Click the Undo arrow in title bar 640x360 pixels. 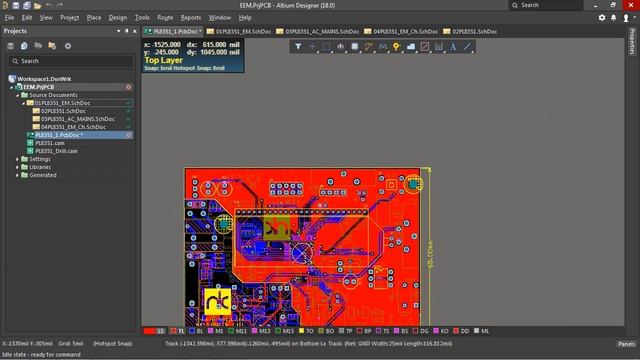coord(49,5)
